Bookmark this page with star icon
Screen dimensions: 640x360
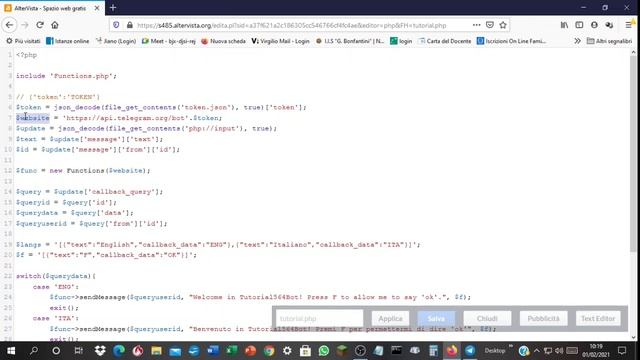(503, 25)
